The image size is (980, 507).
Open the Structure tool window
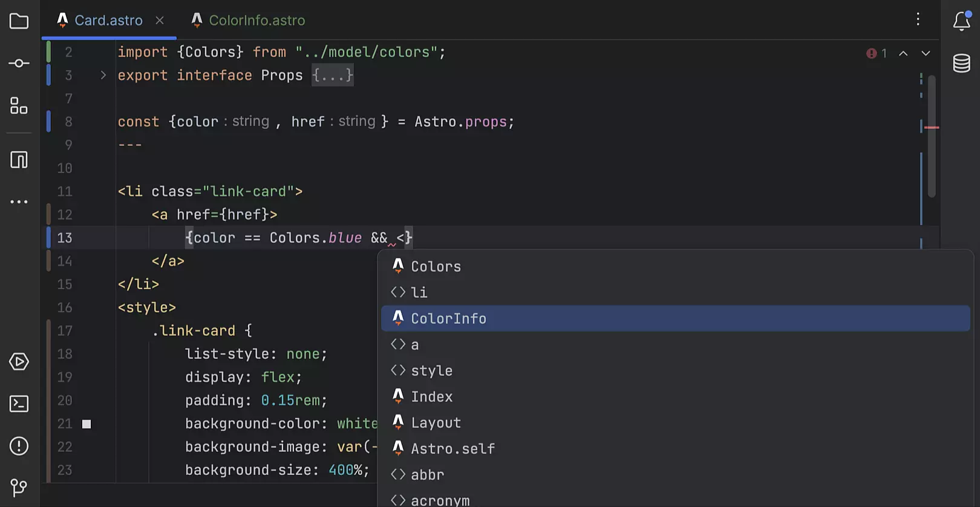point(19,106)
